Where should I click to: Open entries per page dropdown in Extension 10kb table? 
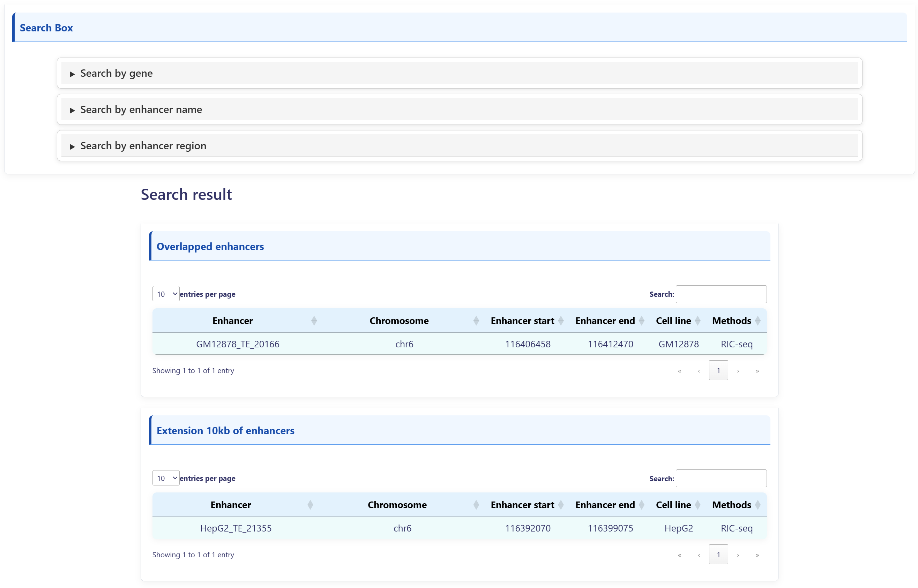166,478
